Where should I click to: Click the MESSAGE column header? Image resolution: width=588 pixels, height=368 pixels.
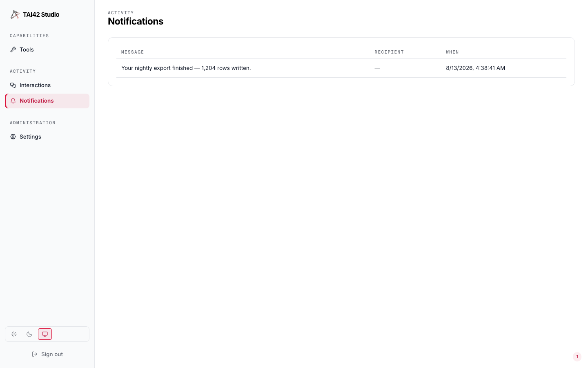click(133, 52)
